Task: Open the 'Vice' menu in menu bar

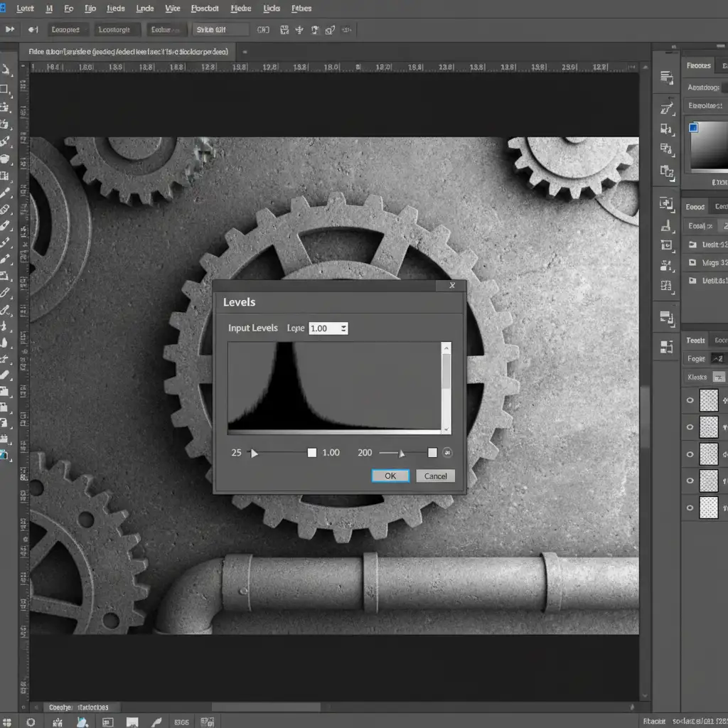Action: 173,9
